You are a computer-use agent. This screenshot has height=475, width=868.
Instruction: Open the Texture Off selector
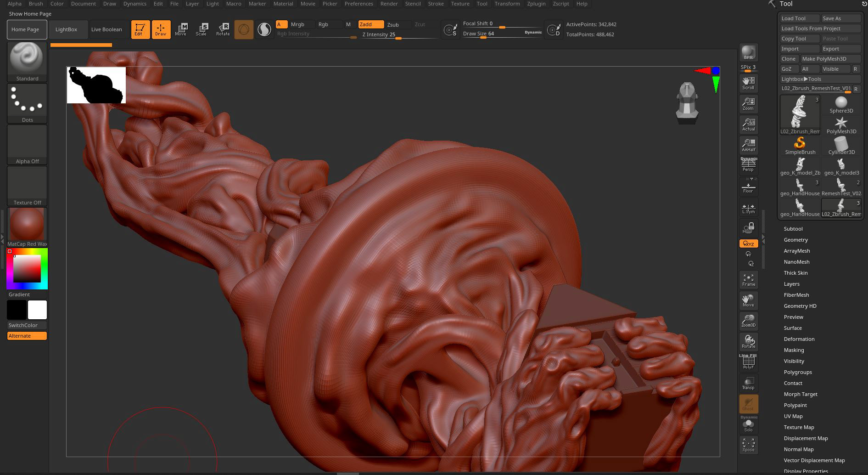[x=27, y=186]
